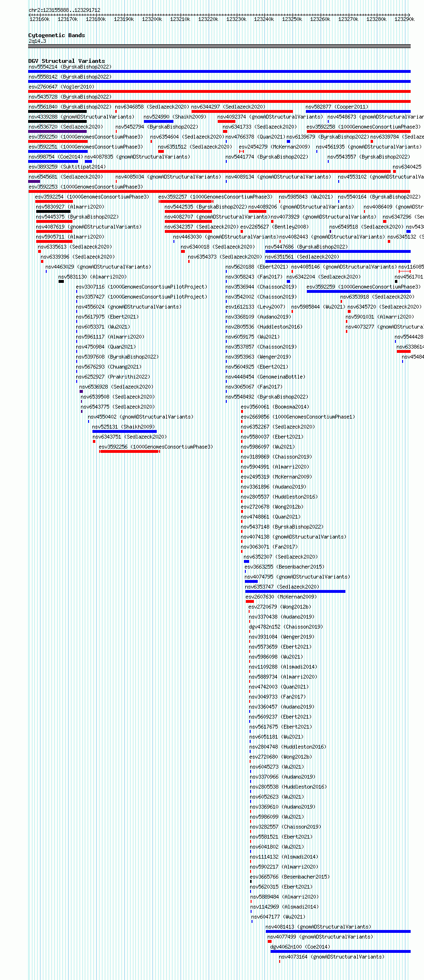Viewport: 424px width, 980px height.
Task: Click the 2q14.3 cytogenetic band label
Action: click(37, 41)
